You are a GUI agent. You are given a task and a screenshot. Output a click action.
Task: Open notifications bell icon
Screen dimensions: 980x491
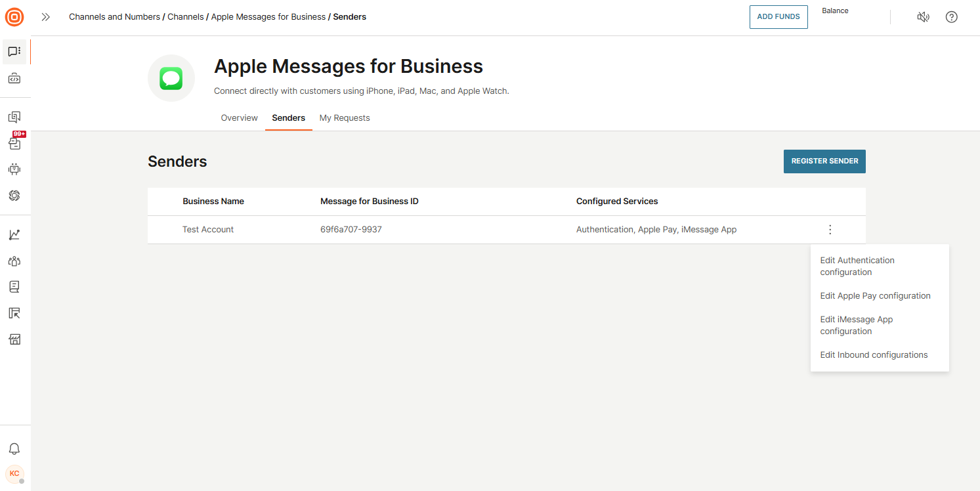point(14,449)
